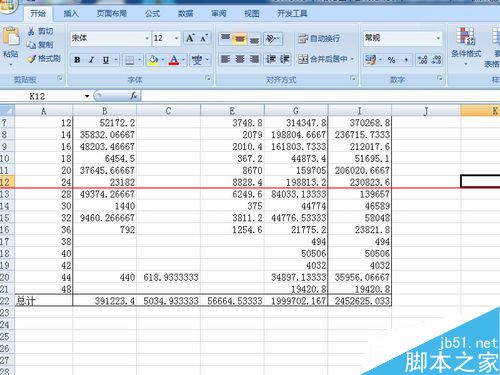Click the Increase Decimal icon
500x375 pixels.
point(423,60)
